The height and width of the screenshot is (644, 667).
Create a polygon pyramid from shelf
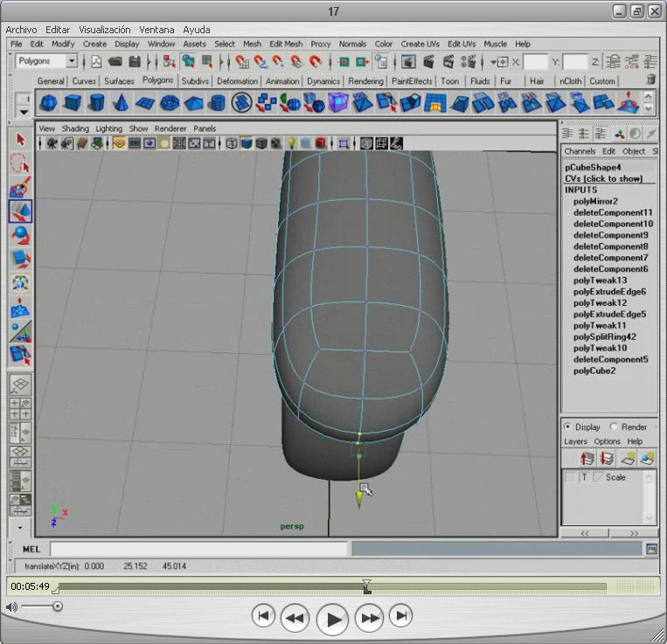[x=193, y=103]
